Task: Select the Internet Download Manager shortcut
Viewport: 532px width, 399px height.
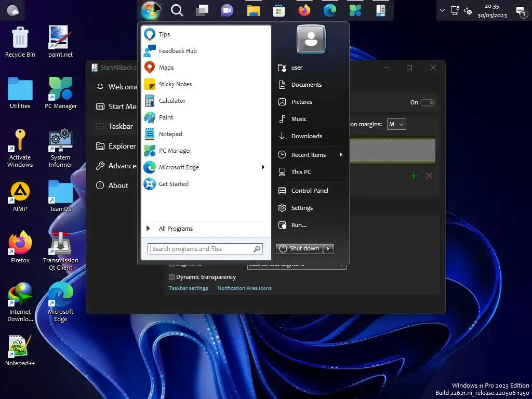Action: point(20,303)
